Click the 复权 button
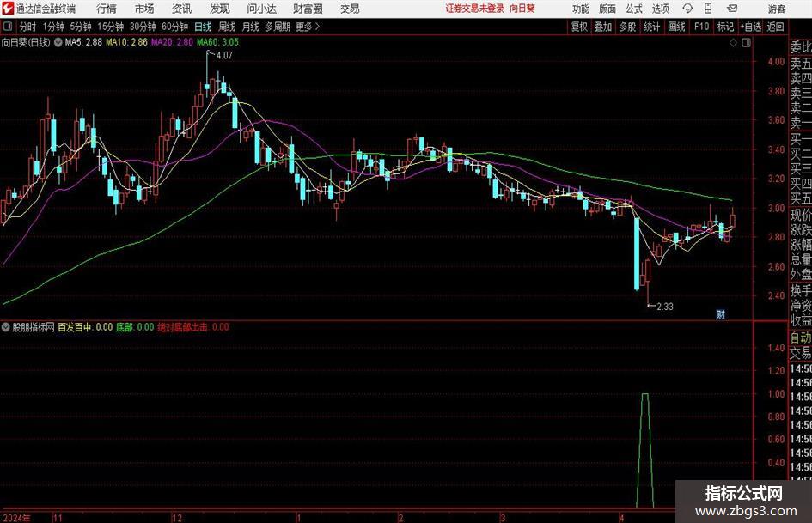 579,27
